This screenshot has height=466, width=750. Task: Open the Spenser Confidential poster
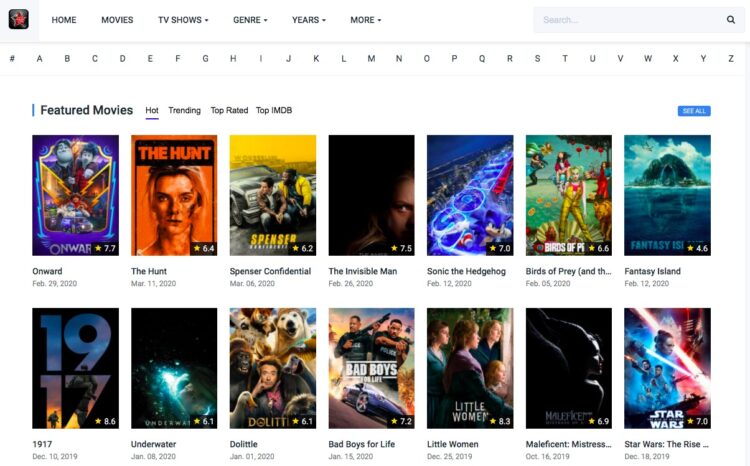point(273,195)
